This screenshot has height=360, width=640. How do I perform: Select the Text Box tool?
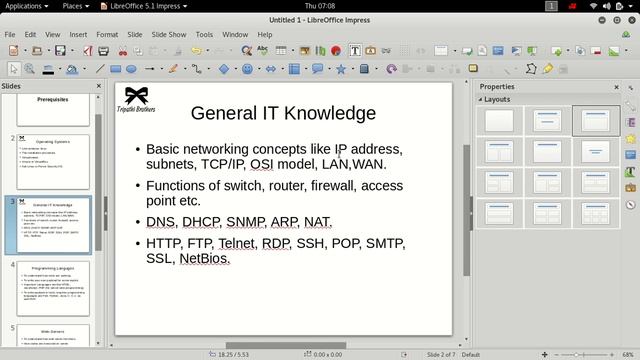[355, 51]
